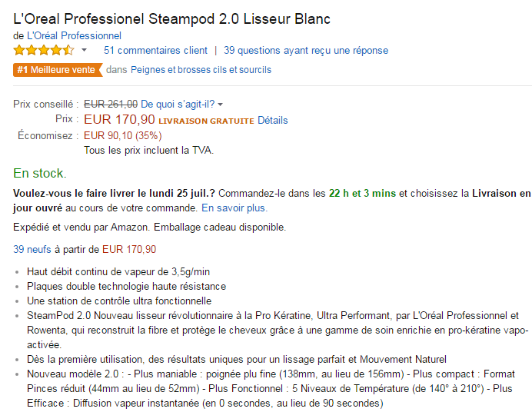This screenshot has height=412, width=532.
Task: Click the LIVRAISON GRATUITE label
Action: 206,121
